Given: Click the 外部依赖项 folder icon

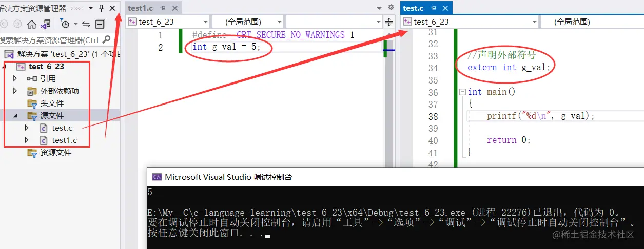Looking at the screenshot, I should [32, 91].
